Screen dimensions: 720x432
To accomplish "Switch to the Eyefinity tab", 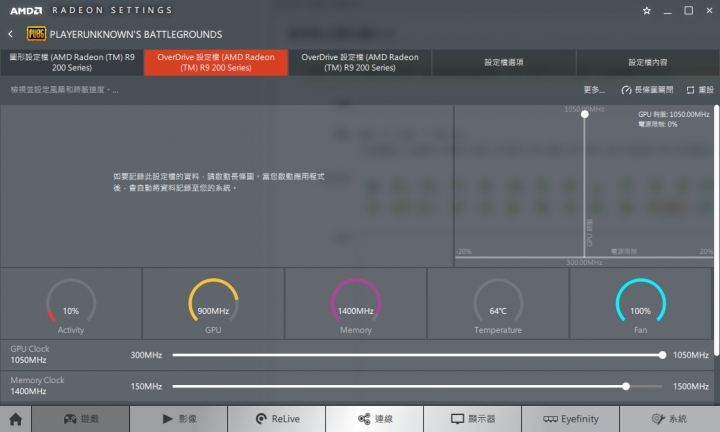I will (x=571, y=419).
